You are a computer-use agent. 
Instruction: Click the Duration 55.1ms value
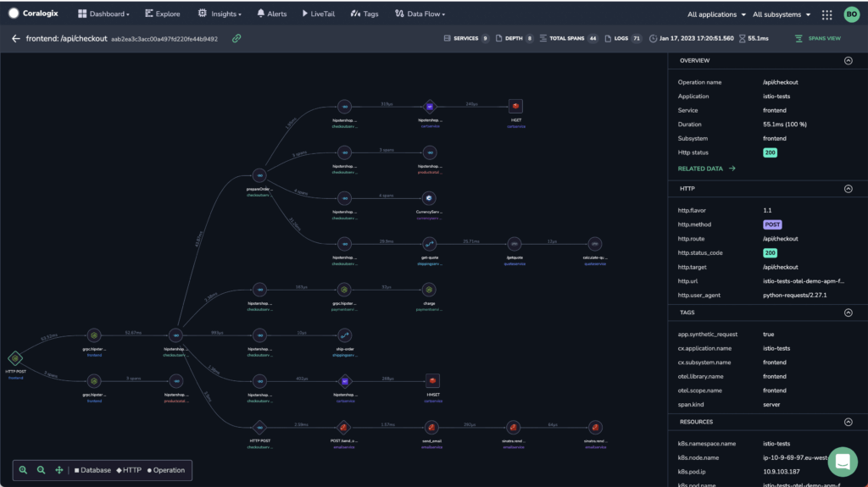(784, 125)
